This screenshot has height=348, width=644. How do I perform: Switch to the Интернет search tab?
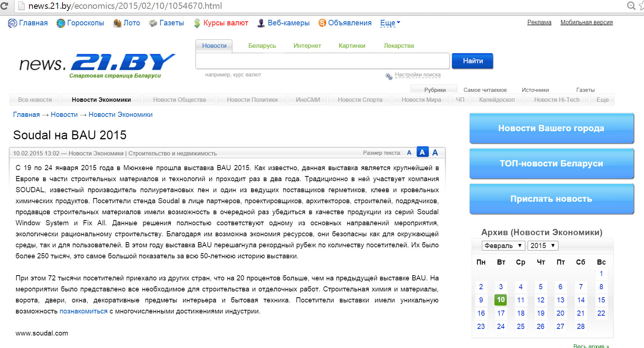click(x=307, y=46)
